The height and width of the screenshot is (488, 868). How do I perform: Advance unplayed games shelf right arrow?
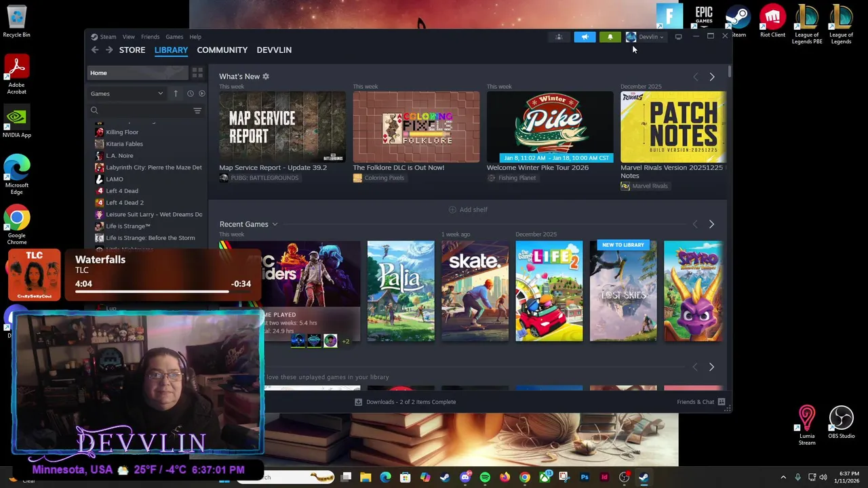(x=711, y=367)
